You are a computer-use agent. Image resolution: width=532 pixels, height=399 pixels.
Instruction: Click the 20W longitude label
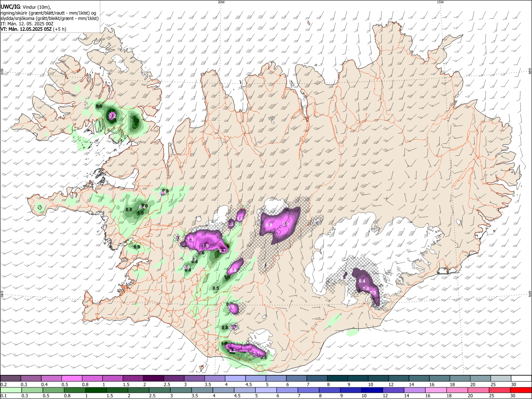221,2
